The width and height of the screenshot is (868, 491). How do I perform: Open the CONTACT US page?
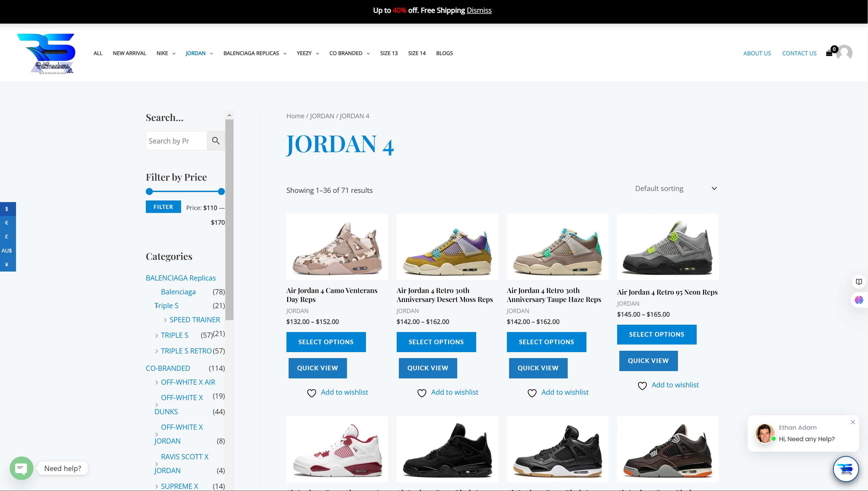click(x=799, y=53)
